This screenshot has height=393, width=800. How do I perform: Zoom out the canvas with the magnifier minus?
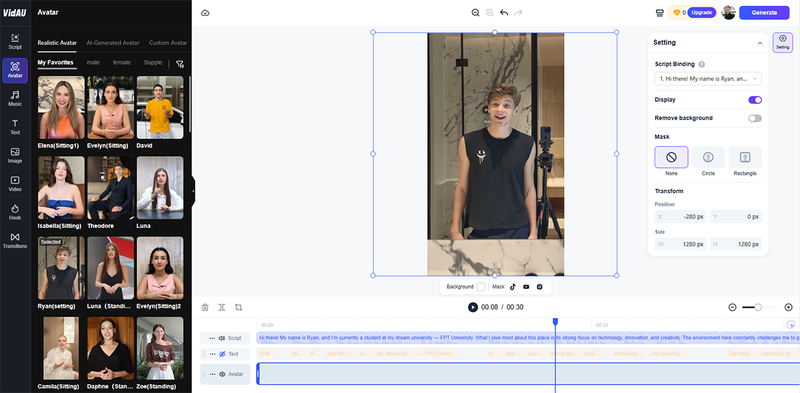pos(476,13)
